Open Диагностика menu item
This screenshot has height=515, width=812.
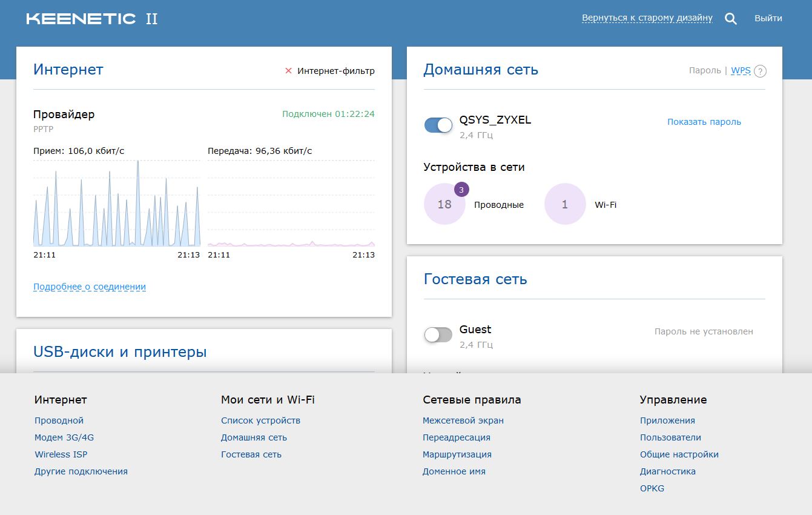(668, 471)
